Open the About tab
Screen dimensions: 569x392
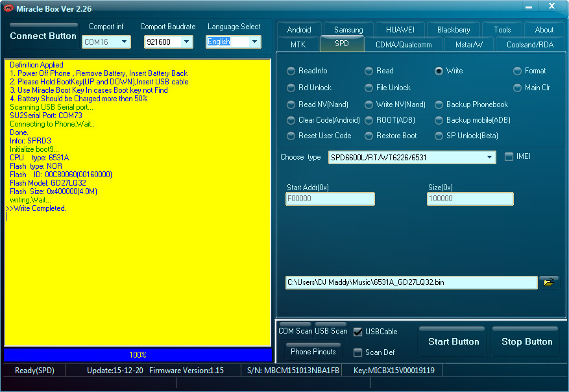[x=544, y=30]
